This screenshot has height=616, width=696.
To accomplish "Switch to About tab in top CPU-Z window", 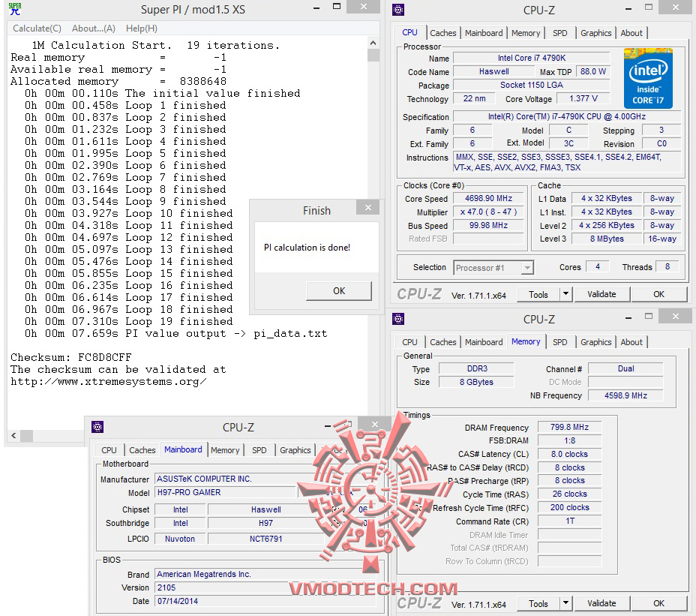I will (631, 33).
